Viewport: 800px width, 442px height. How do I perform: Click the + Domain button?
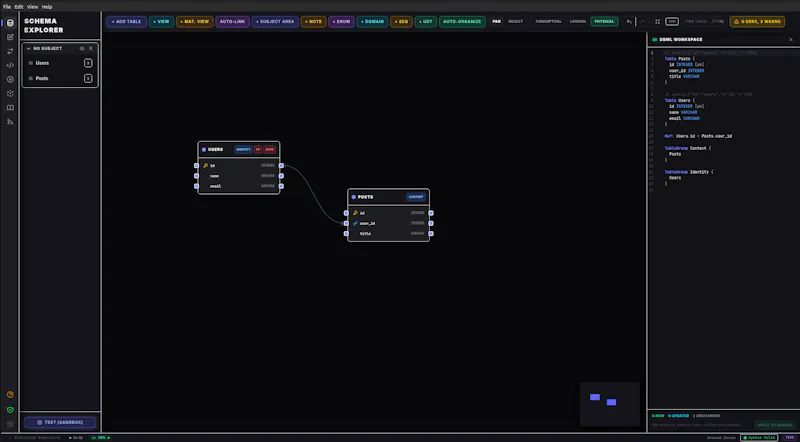(372, 22)
